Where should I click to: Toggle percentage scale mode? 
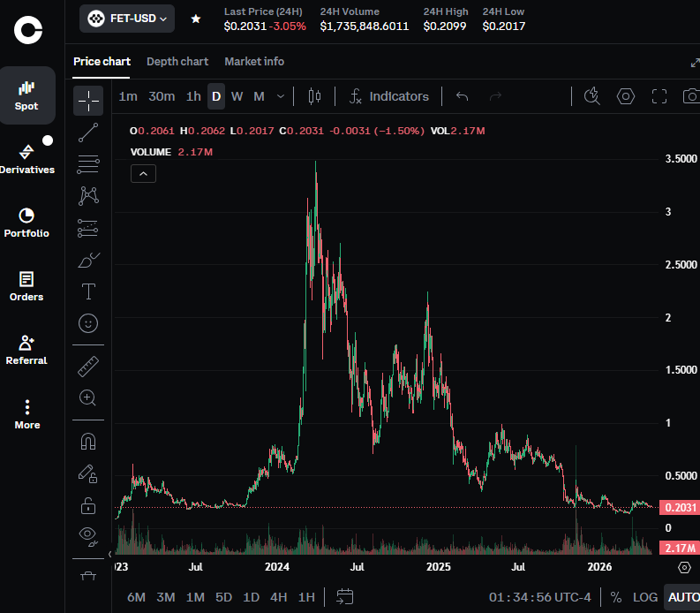point(616,597)
